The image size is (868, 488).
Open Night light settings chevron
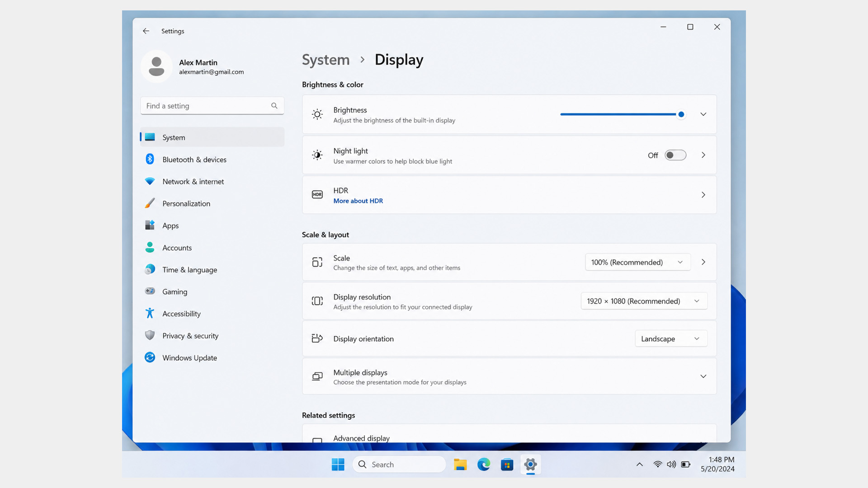coord(703,155)
